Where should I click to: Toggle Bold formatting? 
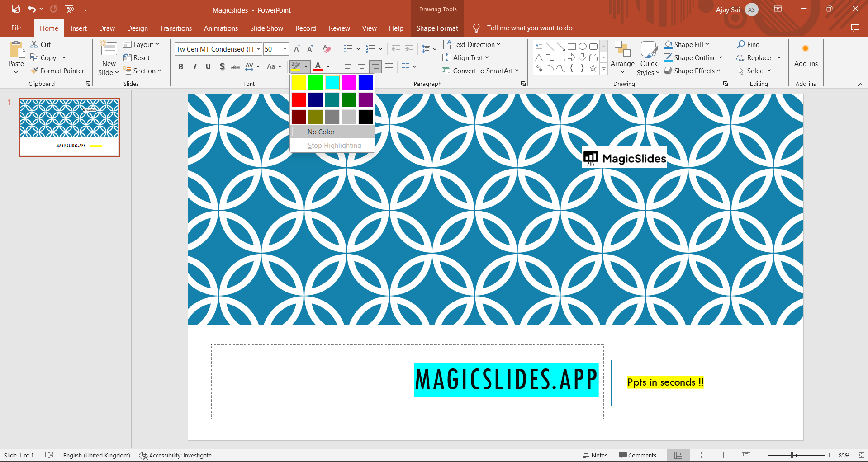tap(181, 66)
